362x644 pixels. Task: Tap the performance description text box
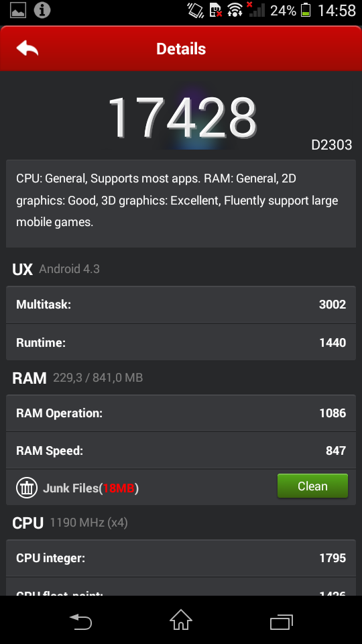tap(181, 203)
